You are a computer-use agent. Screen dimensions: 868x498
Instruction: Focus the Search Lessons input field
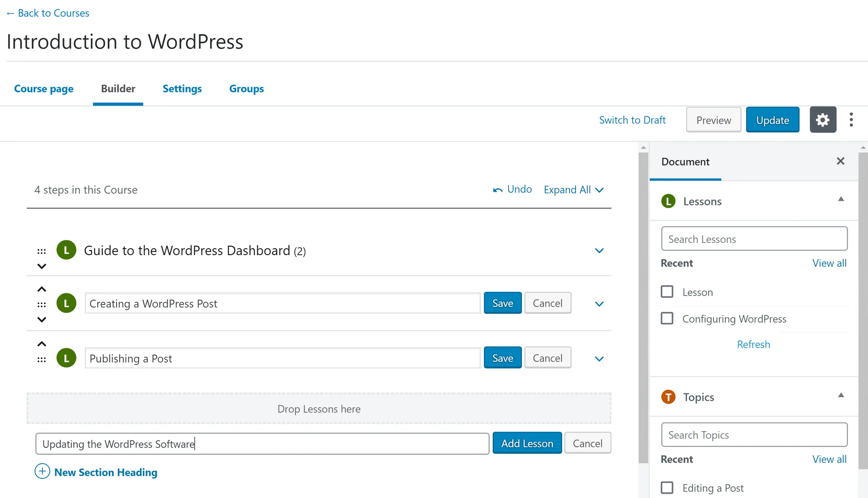tap(754, 239)
